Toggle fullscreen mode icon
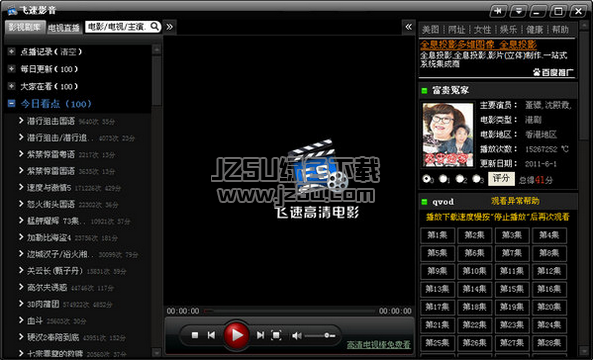The width and height of the screenshot is (593, 360). click(276, 335)
